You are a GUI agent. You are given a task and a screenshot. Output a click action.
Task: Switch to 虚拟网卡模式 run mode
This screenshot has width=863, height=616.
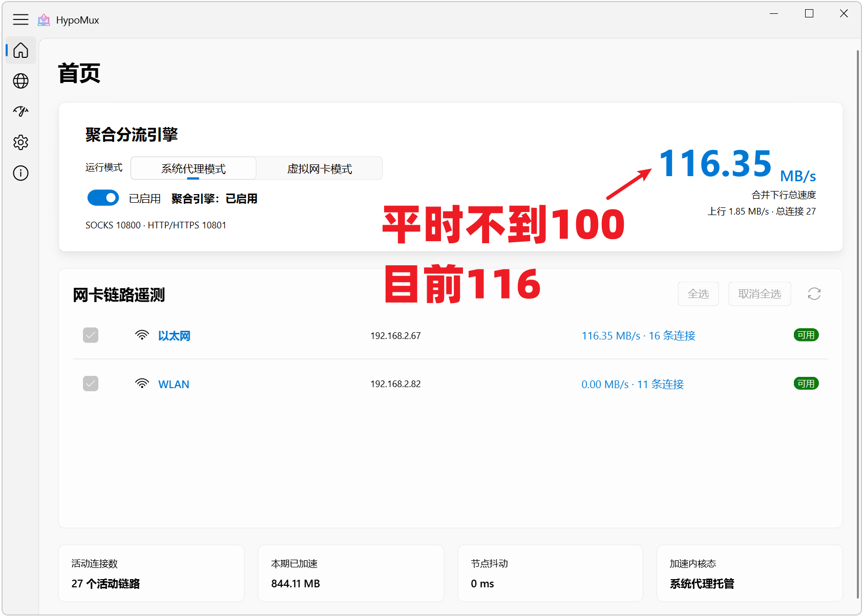320,168
